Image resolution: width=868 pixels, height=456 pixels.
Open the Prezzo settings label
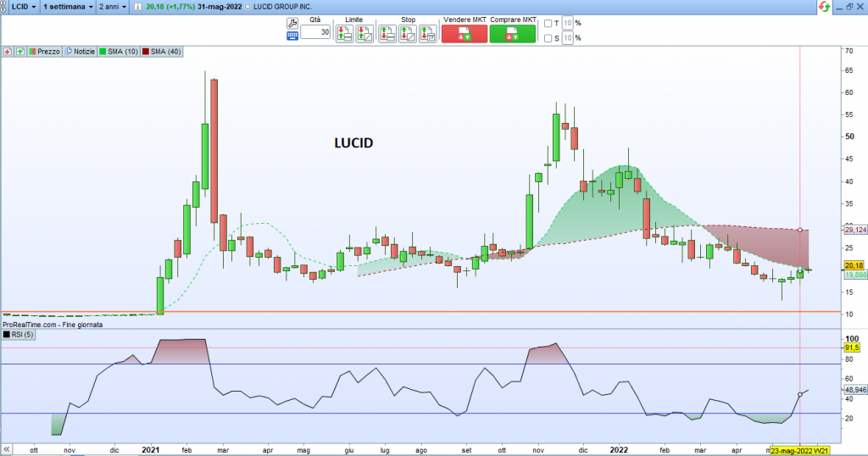(44, 52)
